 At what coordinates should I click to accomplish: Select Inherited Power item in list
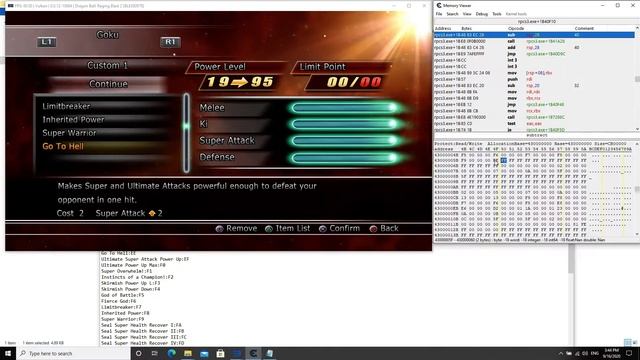point(73,120)
